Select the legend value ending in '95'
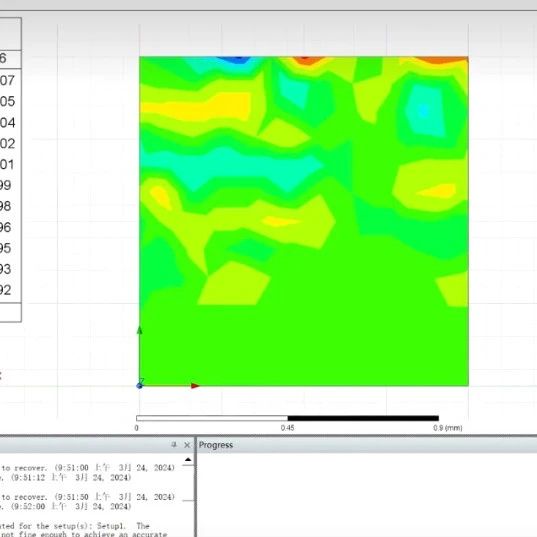This screenshot has height=537, width=537. [x=6, y=248]
